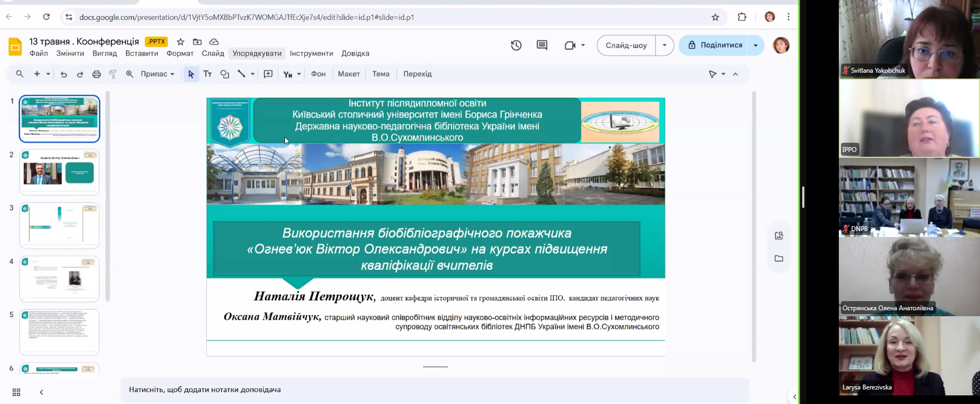Open the Формат menu
980x404 pixels.
coord(180,53)
